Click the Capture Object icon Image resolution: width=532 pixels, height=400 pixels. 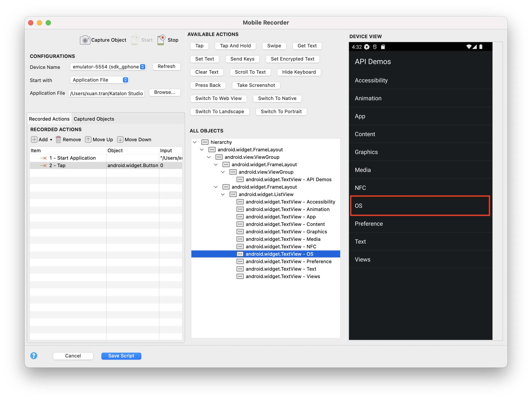[84, 39]
